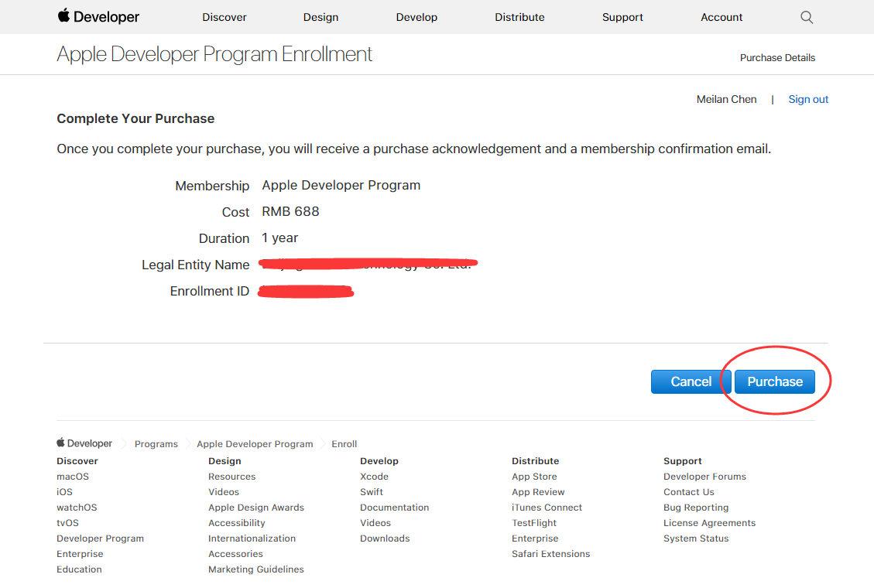This screenshot has width=874, height=588.
Task: Open the Accessibility footer link
Action: (x=237, y=523)
